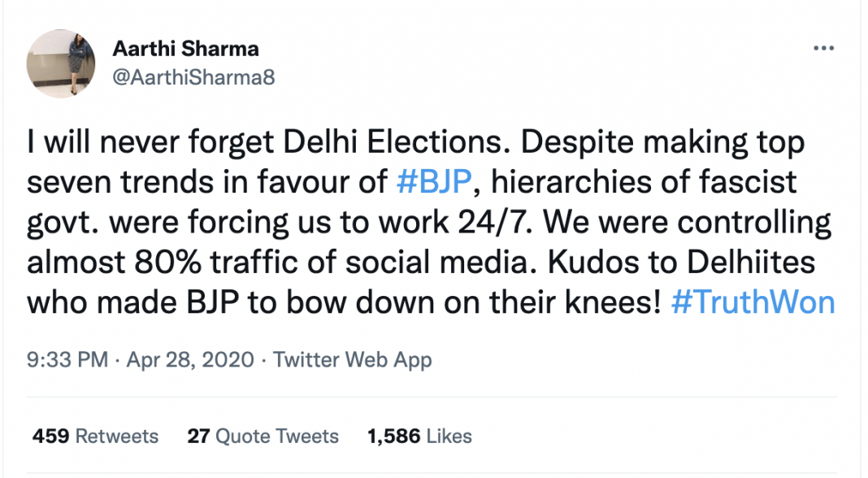View the 459 Retweets list
868x478 pixels.
click(x=95, y=437)
